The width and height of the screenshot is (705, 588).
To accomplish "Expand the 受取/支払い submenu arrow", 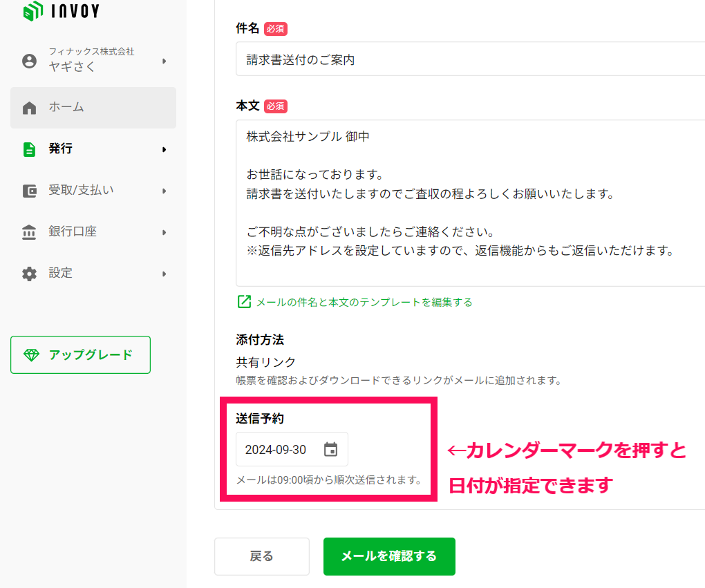I will 164,191.
